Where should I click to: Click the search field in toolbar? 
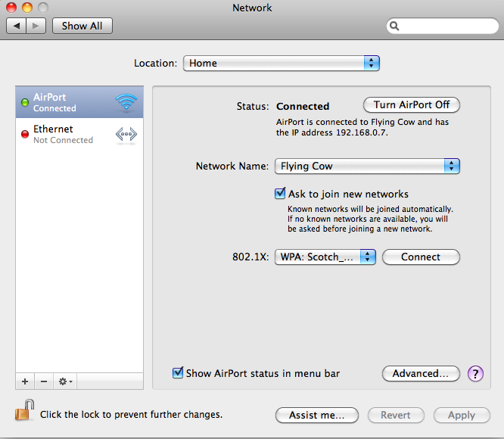(442, 26)
